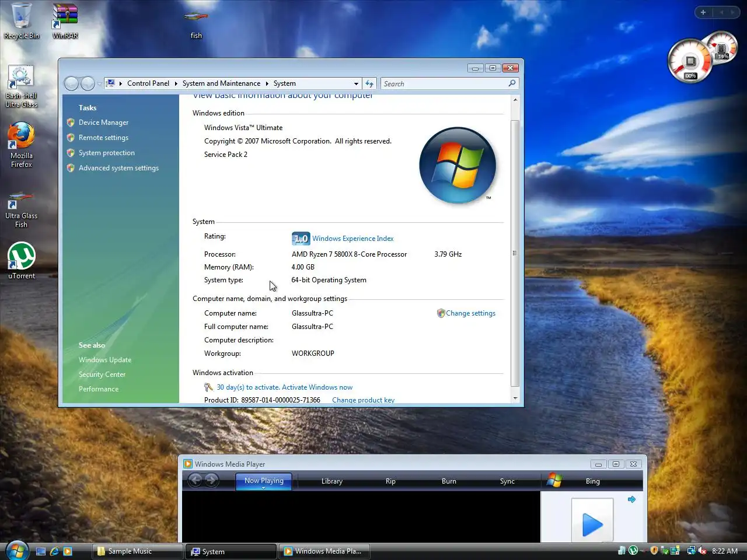
Task: Click the add gadget plus button
Action: [703, 12]
